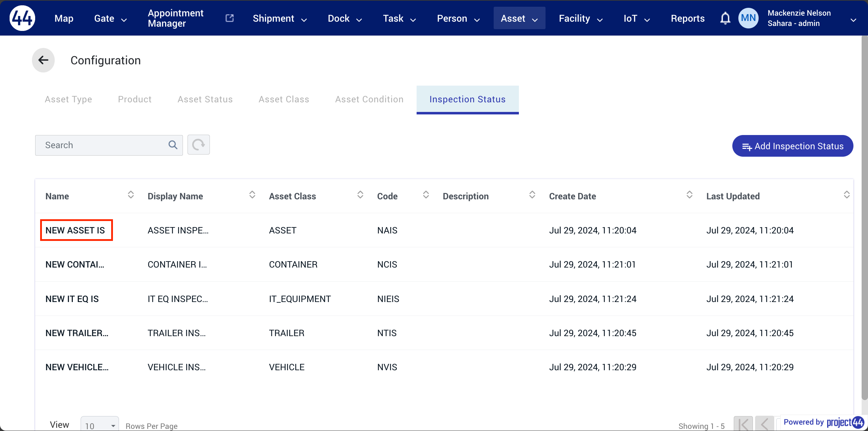This screenshot has width=868, height=431.
Task: Sort table by Name column
Action: [131, 195]
